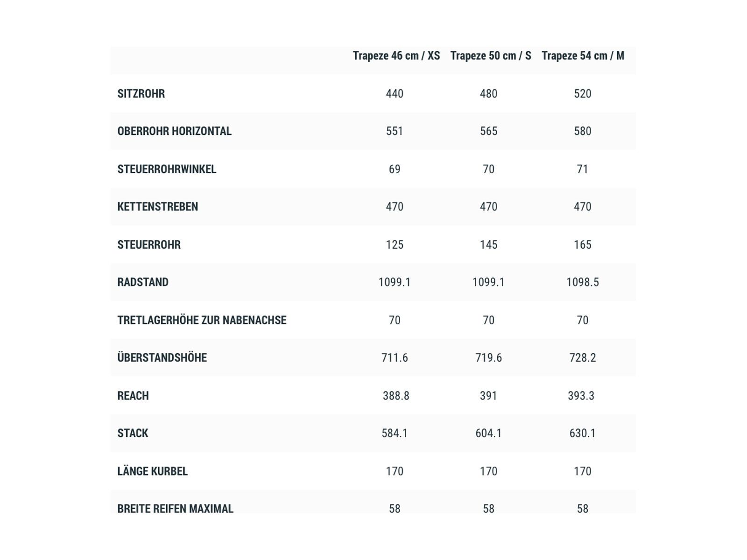
Task: Click the STEUERROHRWINKEL row label
Action: 167,169
